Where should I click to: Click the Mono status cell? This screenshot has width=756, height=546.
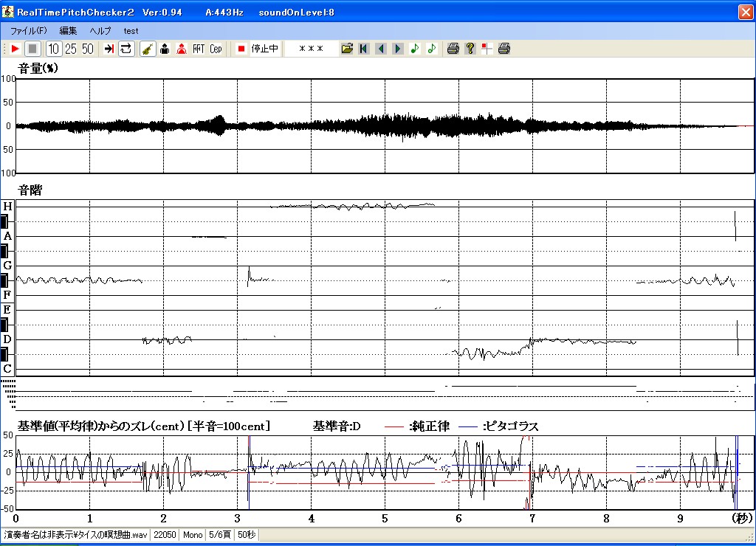pyautogui.click(x=193, y=535)
